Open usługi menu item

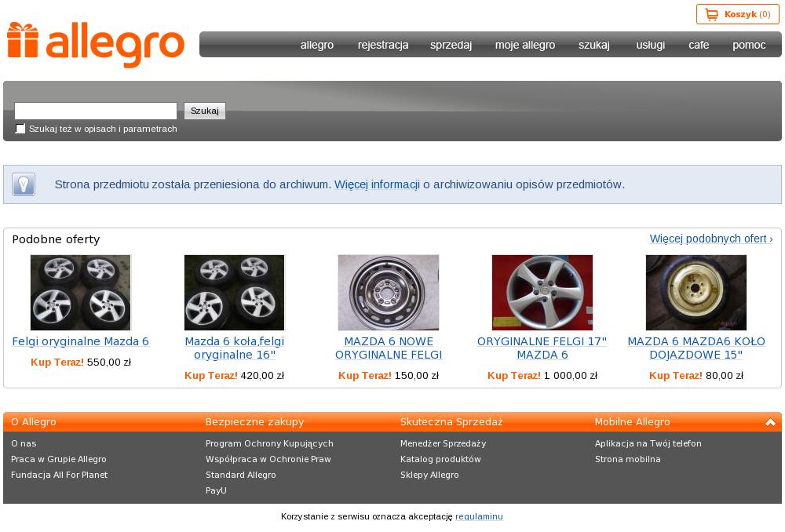(x=650, y=45)
